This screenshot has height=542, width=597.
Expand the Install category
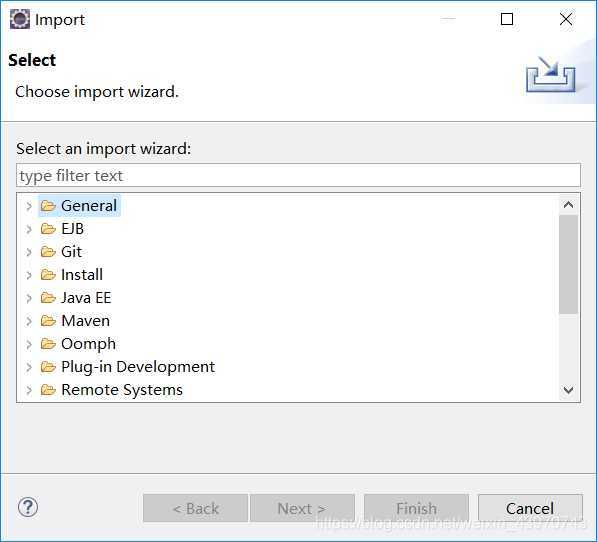pyautogui.click(x=29, y=275)
